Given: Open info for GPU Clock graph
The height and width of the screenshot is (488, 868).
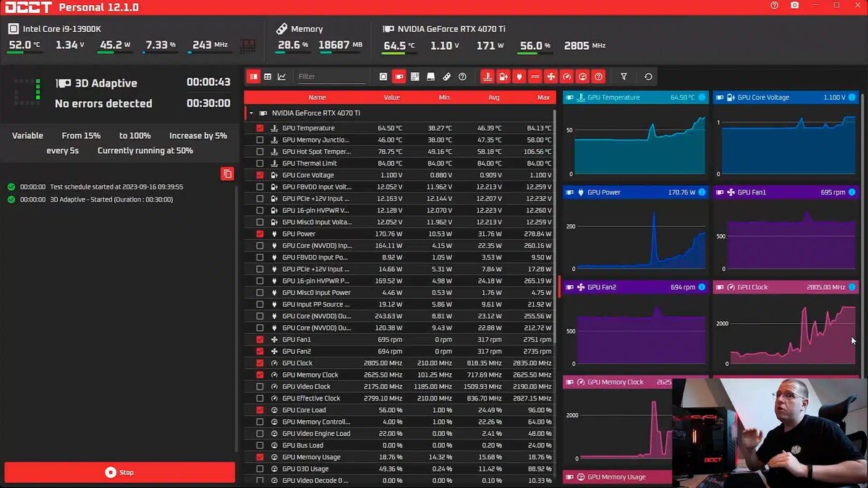Looking at the screenshot, I should pyautogui.click(x=851, y=287).
